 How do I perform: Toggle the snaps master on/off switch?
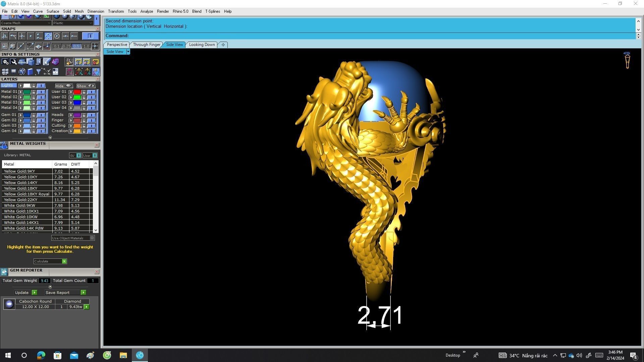tap(90, 36)
